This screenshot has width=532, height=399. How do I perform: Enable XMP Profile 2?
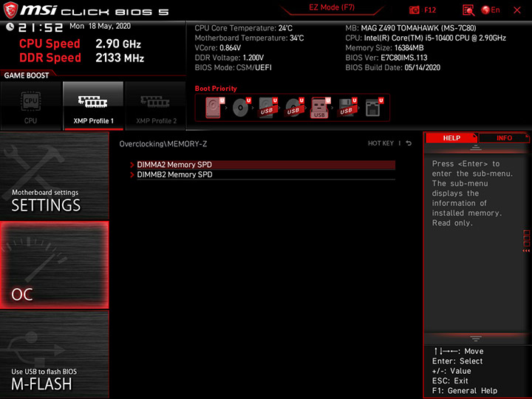click(x=156, y=106)
